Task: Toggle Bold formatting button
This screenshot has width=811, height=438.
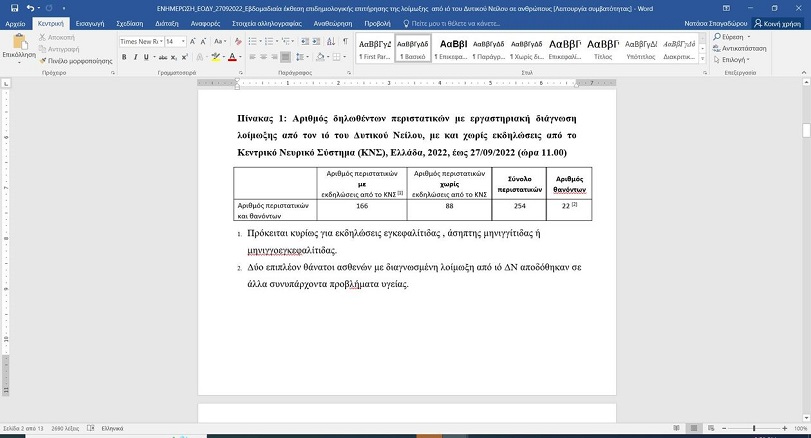Action: tap(124, 57)
